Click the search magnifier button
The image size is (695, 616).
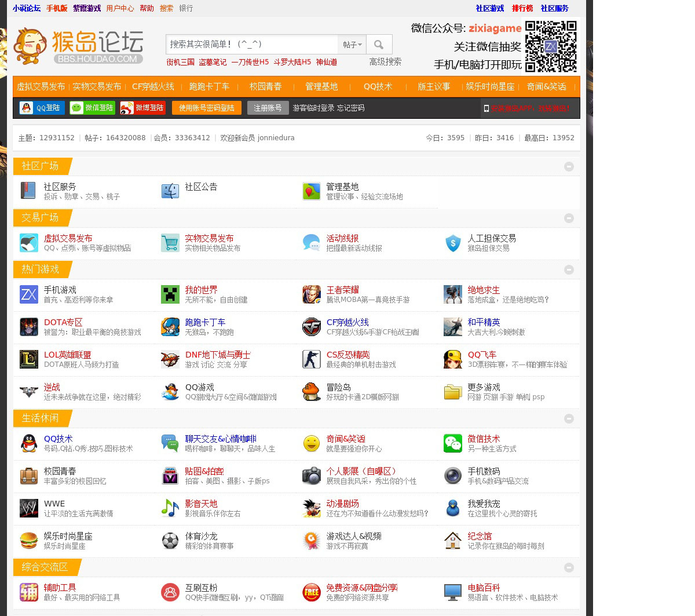(x=379, y=45)
